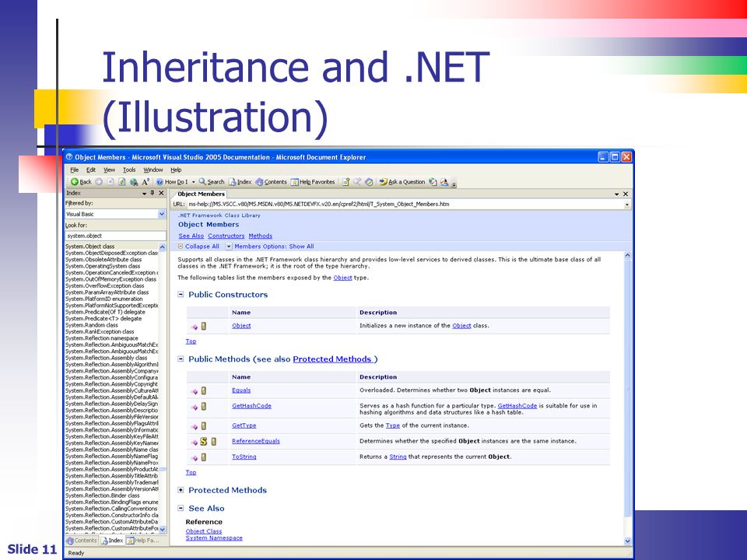Click the Sync with Table of Contents icon
Viewport: 747px width, 560px height.
click(x=369, y=182)
